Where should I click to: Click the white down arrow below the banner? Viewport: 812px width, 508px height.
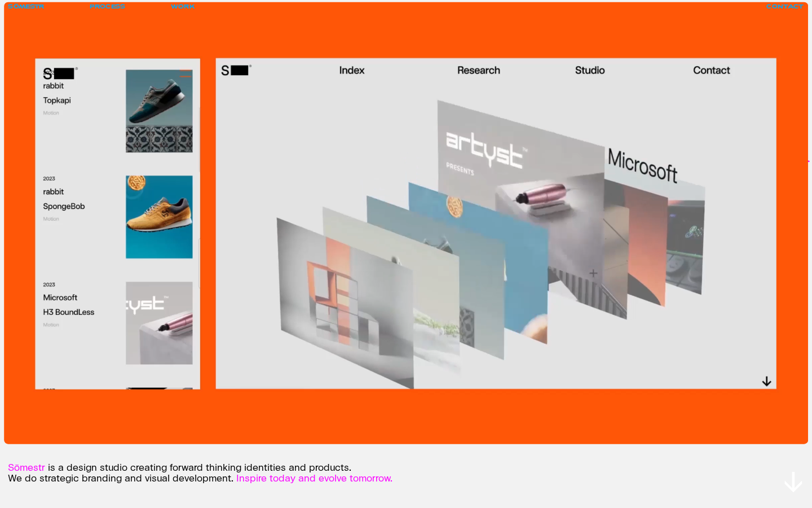click(x=793, y=481)
